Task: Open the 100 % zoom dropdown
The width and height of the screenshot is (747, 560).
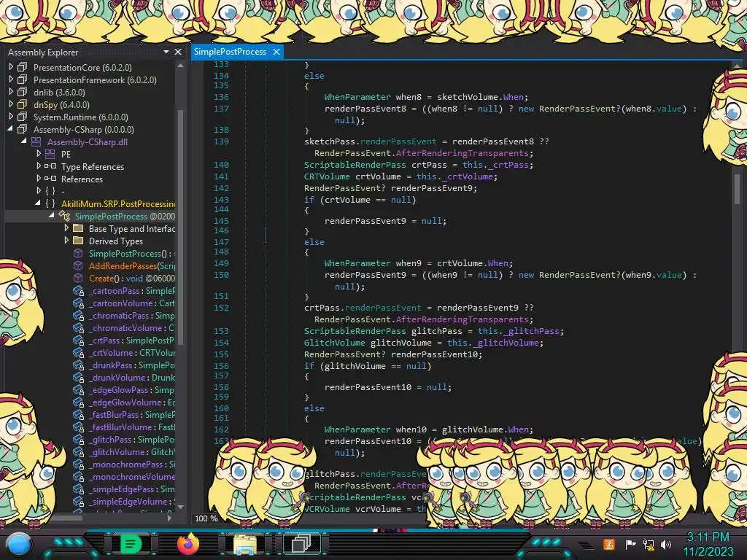Action: (x=206, y=518)
